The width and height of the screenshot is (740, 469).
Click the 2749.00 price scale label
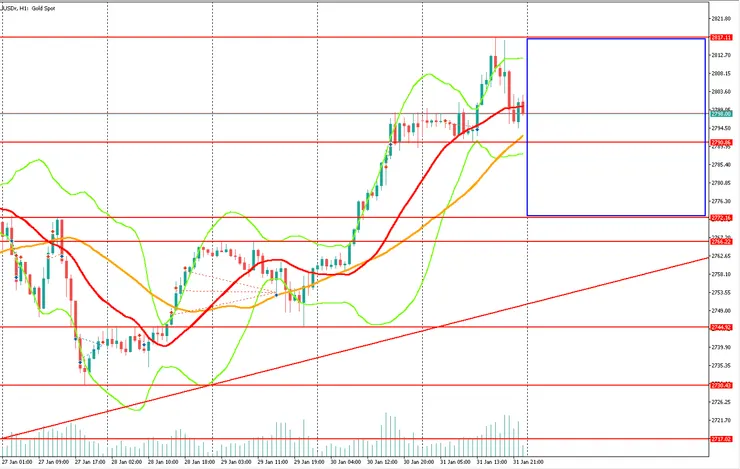(x=721, y=311)
